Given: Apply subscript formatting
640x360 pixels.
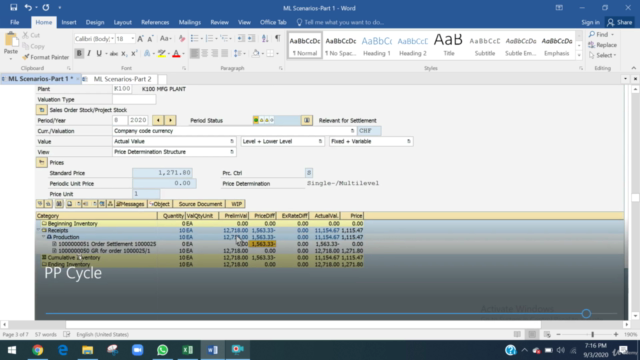Looking at the screenshot, I should (124, 53).
